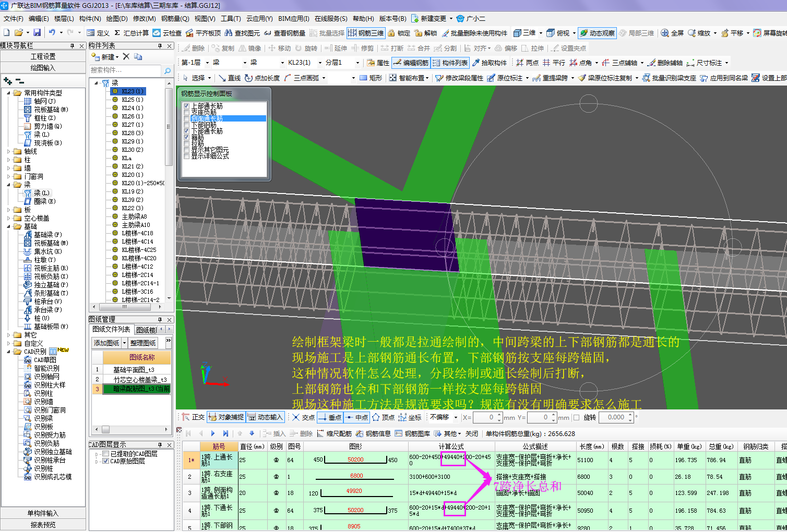Open 钢筋量(Q) menu
The height and width of the screenshot is (532, 787).
tap(175, 18)
